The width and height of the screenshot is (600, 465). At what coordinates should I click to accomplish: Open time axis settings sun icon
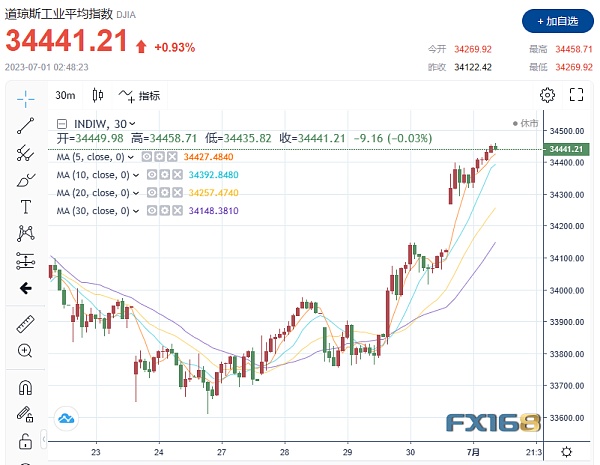coord(566,452)
